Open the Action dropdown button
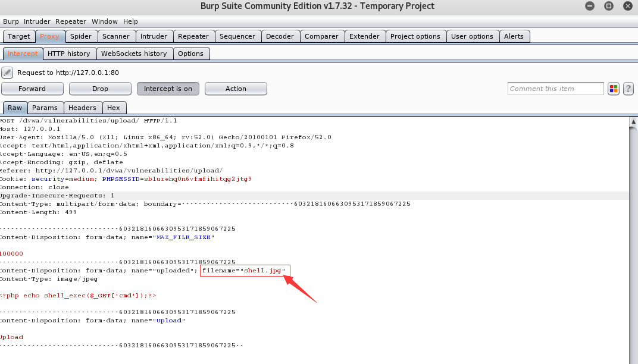This screenshot has height=364, width=638. pyautogui.click(x=236, y=89)
